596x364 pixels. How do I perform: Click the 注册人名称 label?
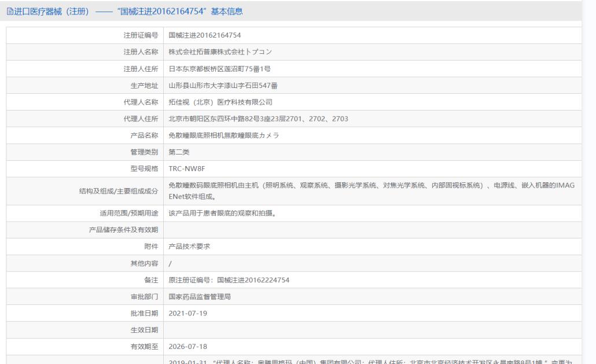141,52
